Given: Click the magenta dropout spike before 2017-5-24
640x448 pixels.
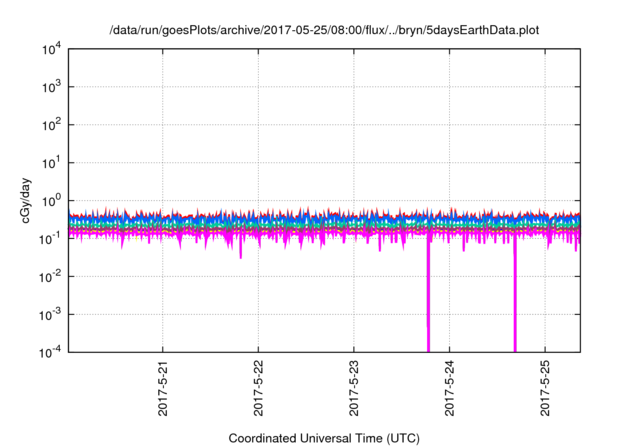Looking at the screenshot, I should tap(429, 296).
